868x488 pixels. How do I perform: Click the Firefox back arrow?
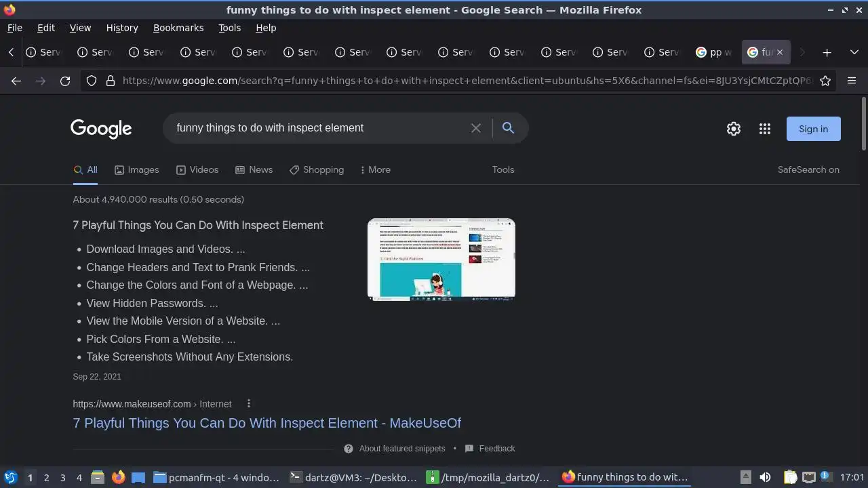click(x=16, y=81)
